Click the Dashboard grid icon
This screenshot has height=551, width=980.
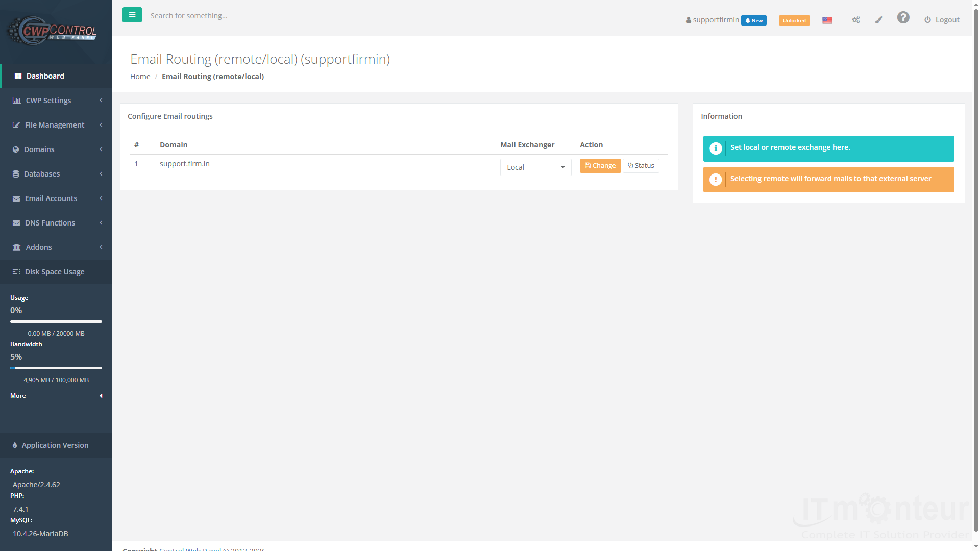18,76
